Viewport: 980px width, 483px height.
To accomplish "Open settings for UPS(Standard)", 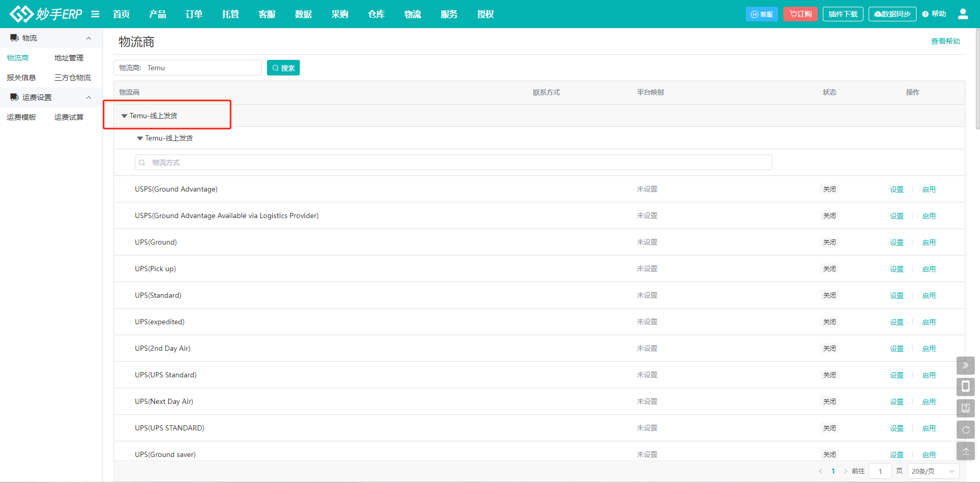I will [896, 296].
